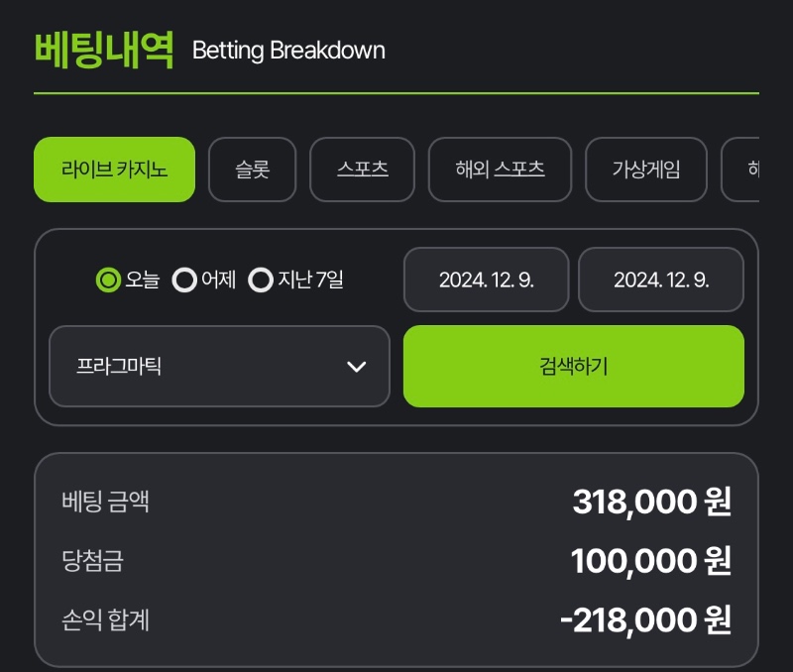
Task: Click the chevron arrow in provider dropdown
Action: pos(357,367)
